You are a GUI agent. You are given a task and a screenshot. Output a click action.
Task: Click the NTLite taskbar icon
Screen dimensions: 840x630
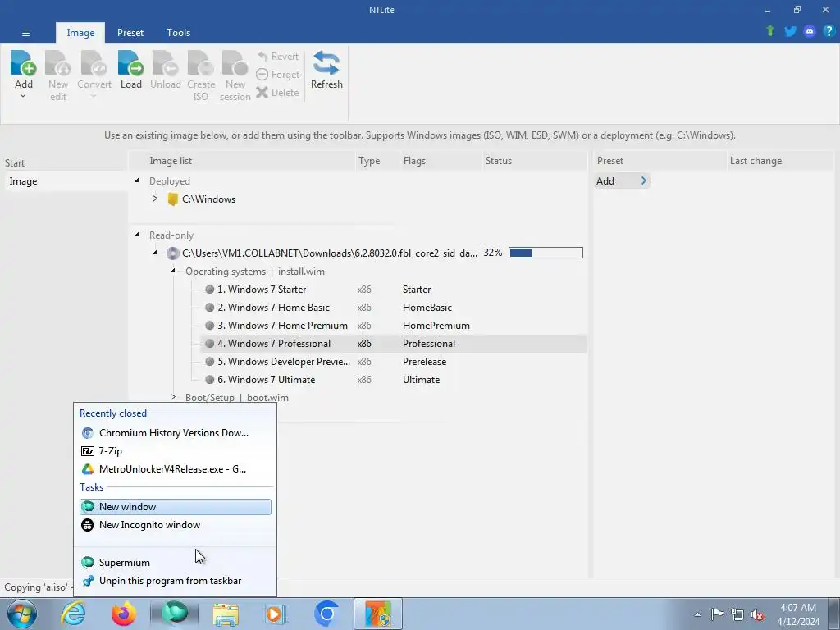pos(377,614)
